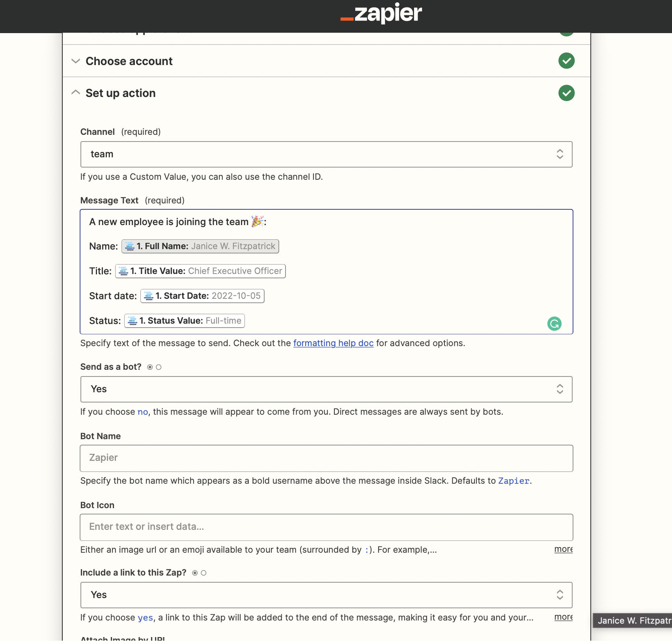
Task: Open Include a link to this Zap dropdown
Action: (x=326, y=595)
